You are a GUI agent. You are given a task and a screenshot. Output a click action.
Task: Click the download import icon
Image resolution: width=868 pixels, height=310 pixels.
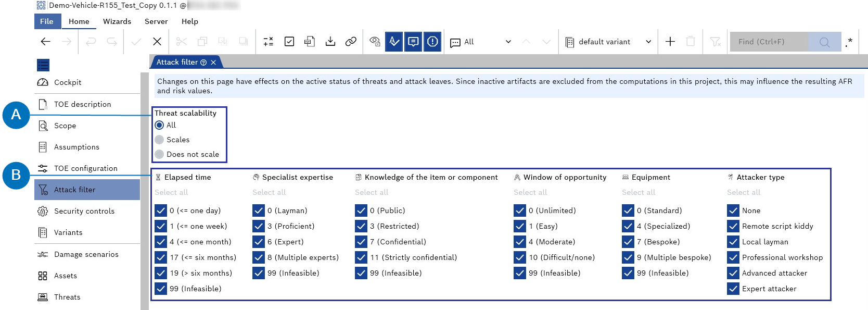pos(330,42)
